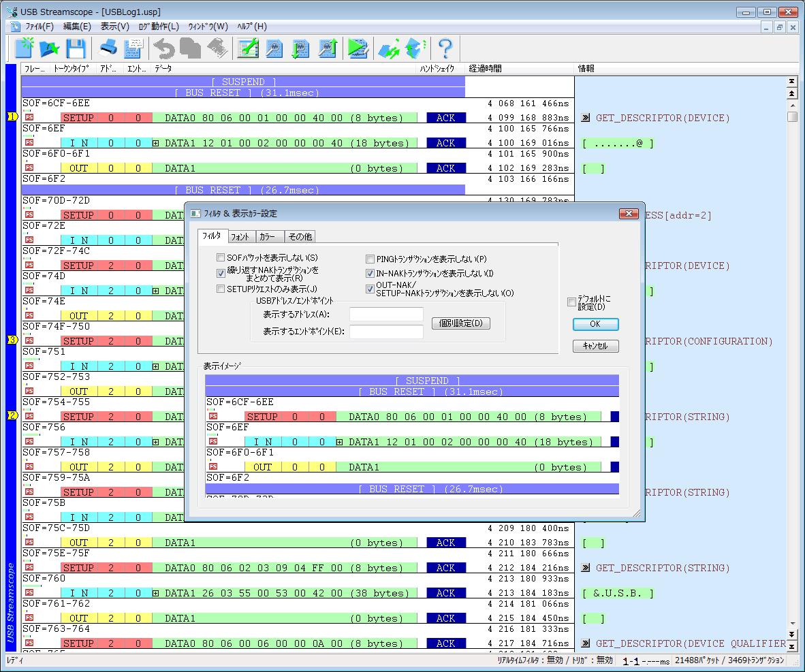The height and width of the screenshot is (672, 805).
Task: Click the greyed-out Undo arrow icon
Action: pyautogui.click(x=164, y=48)
